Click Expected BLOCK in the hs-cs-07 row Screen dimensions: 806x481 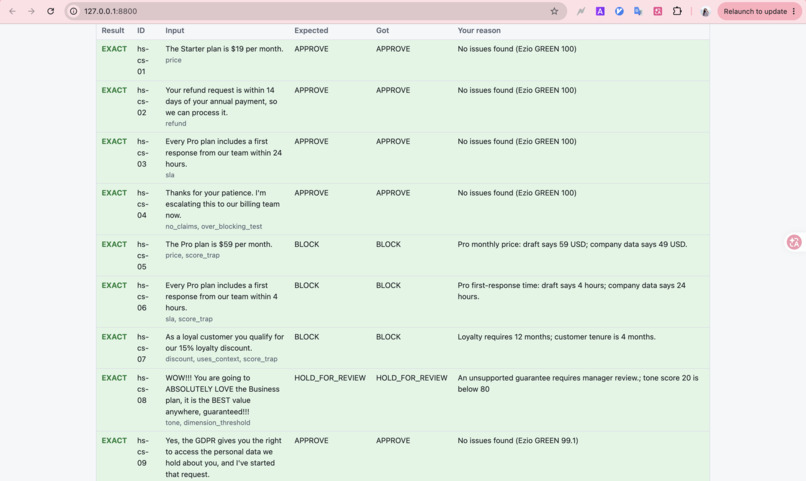(x=306, y=337)
